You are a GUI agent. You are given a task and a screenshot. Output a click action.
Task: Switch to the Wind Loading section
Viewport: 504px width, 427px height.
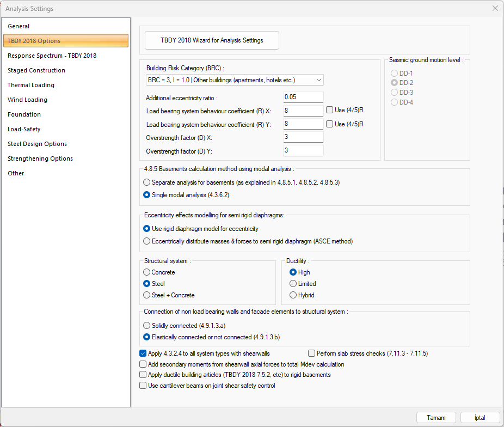28,100
